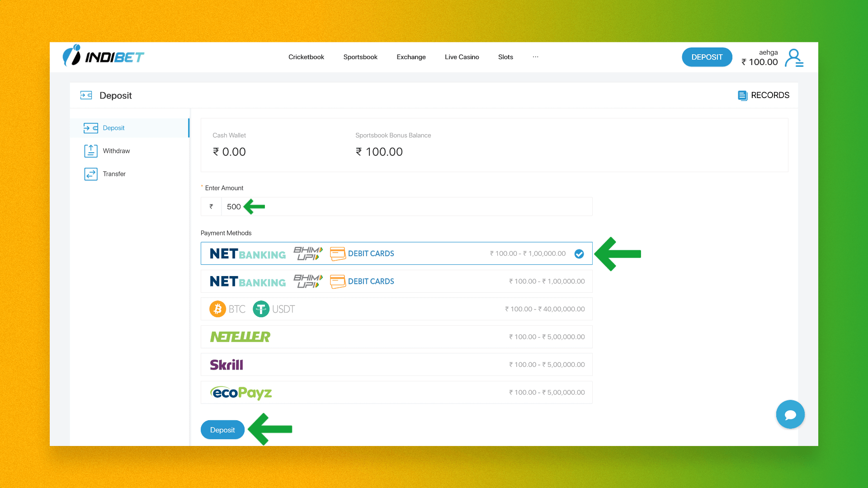The height and width of the screenshot is (488, 868).
Task: Click the aehga username text
Action: pos(768,52)
